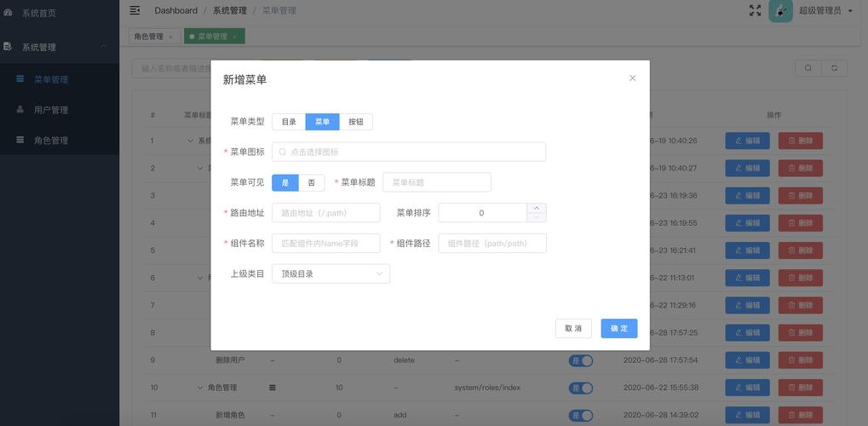The height and width of the screenshot is (426, 868).
Task: Click the user icon beside 用户管理
Action: click(x=20, y=110)
